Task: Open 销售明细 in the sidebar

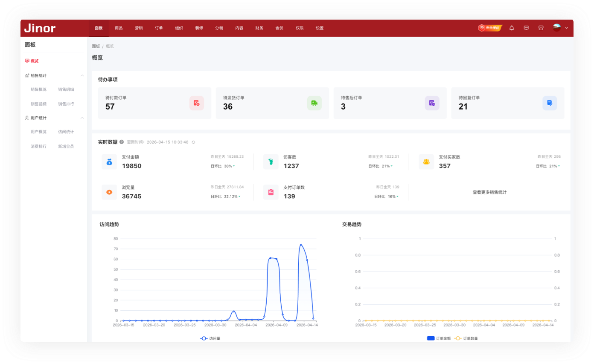Action: [x=66, y=90]
